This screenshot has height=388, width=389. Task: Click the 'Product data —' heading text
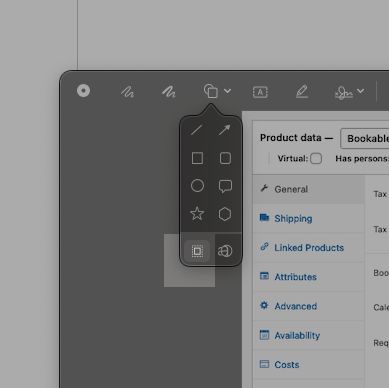(296, 138)
